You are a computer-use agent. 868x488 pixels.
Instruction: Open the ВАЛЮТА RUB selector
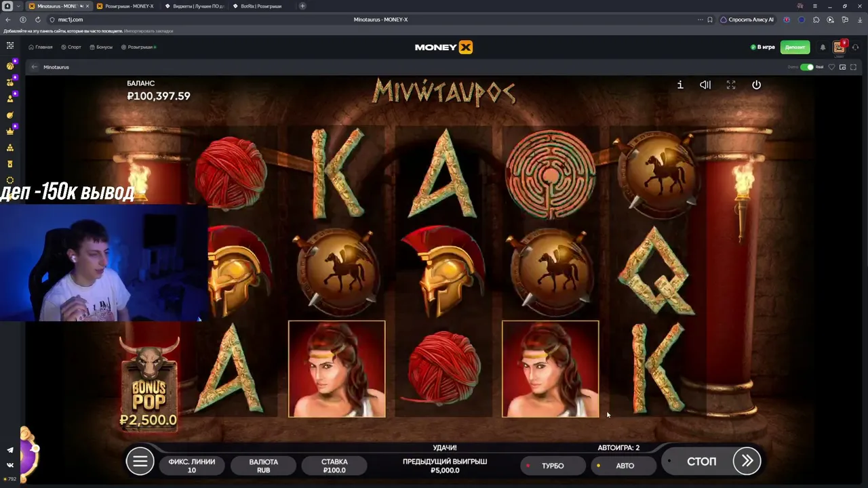[263, 466]
